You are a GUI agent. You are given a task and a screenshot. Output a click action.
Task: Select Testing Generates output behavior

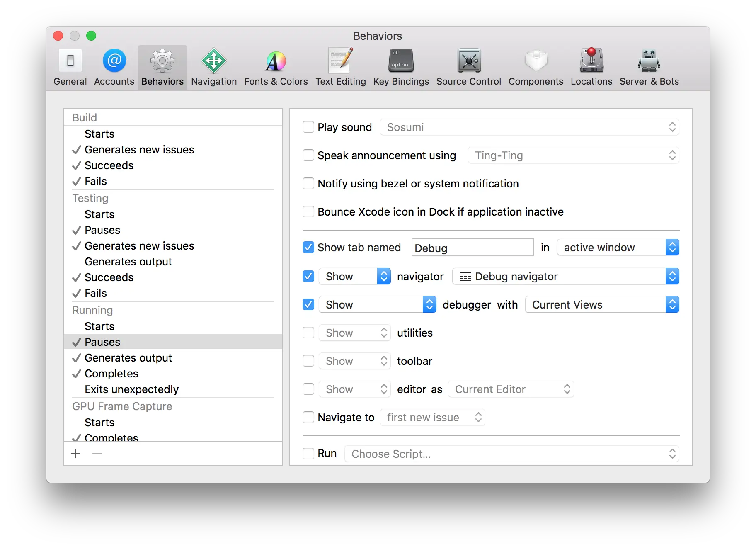click(x=173, y=262)
